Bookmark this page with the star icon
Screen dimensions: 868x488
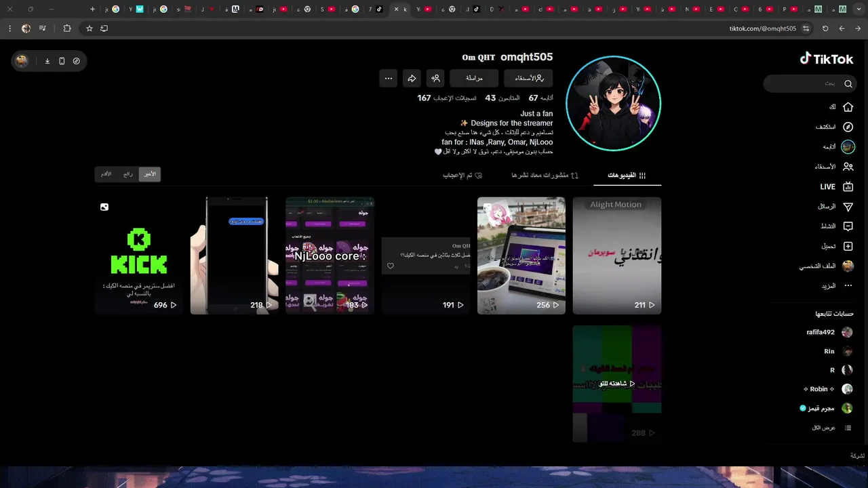pos(90,28)
